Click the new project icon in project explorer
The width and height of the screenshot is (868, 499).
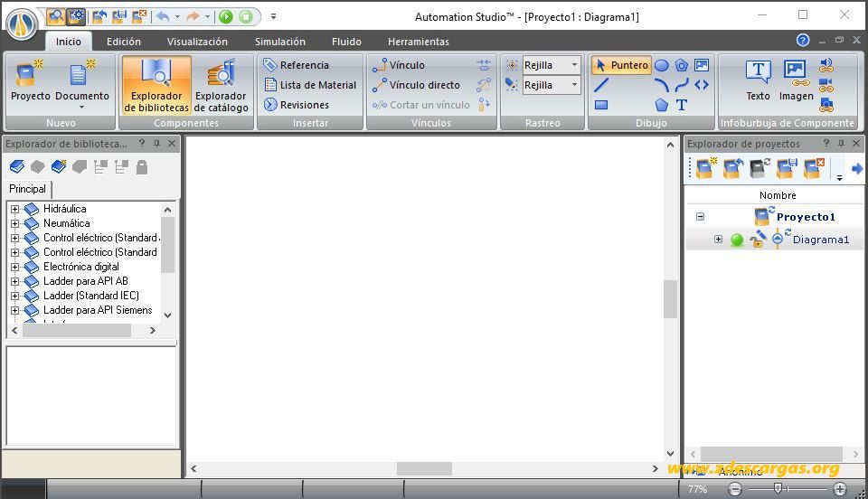pos(705,167)
